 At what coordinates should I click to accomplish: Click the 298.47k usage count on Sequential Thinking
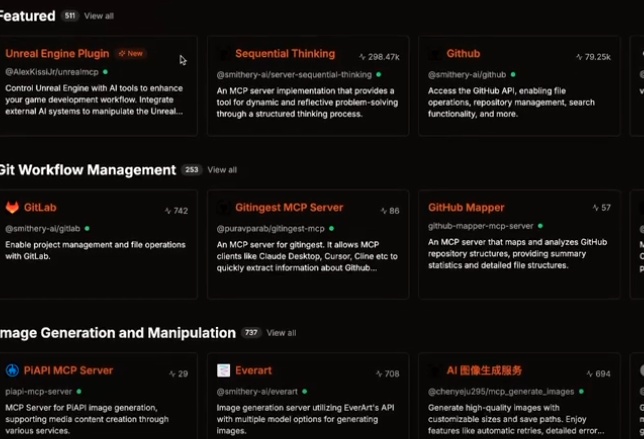379,57
